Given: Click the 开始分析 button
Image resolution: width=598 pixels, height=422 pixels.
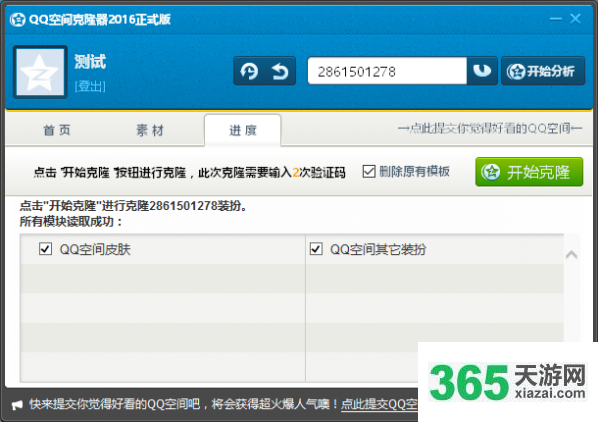Looking at the screenshot, I should click(x=543, y=71).
